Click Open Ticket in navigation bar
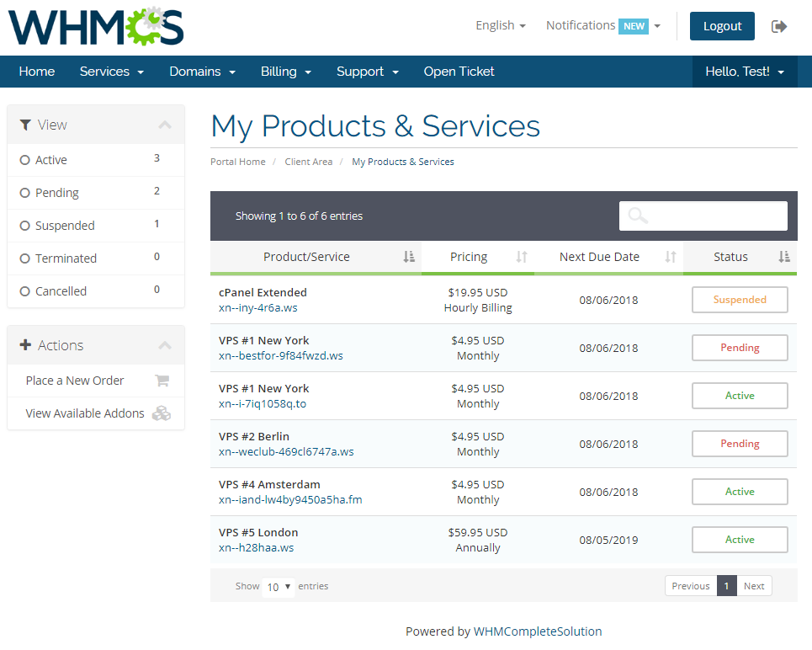Viewport: 812px width, 650px height. 459,72
